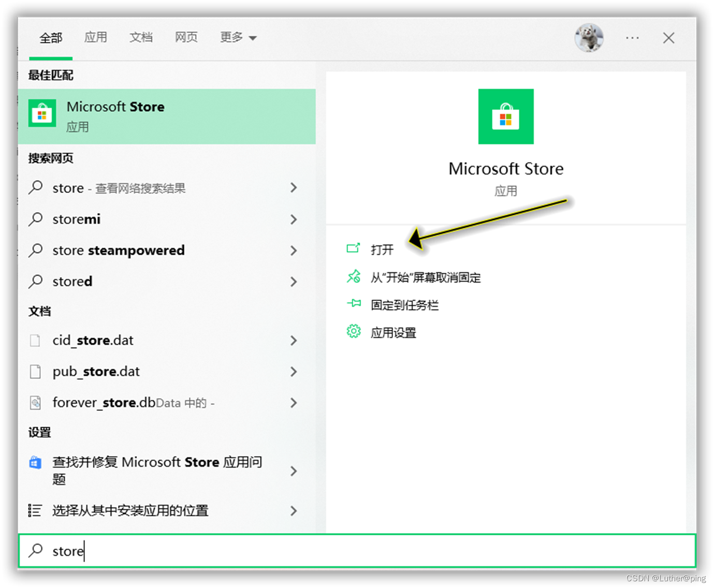Open '选择从其中安装应用的位置' setting
This screenshot has width=714, height=588.
point(167,511)
